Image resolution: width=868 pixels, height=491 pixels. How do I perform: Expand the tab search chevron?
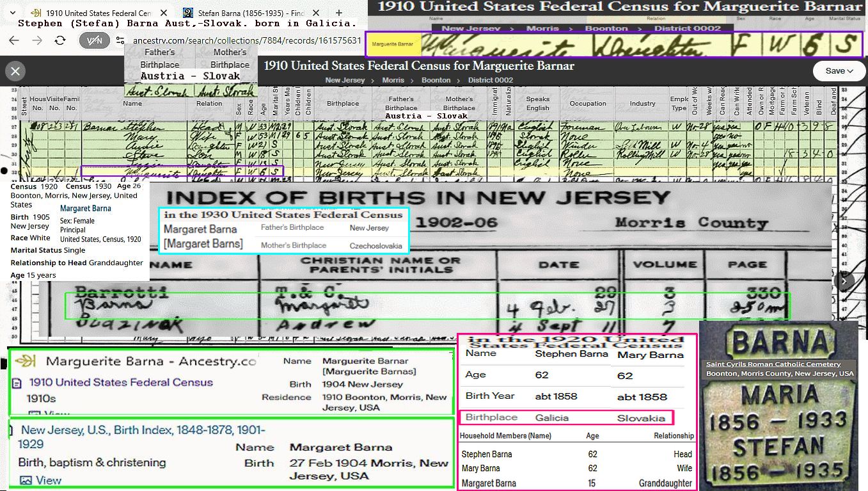(13, 13)
